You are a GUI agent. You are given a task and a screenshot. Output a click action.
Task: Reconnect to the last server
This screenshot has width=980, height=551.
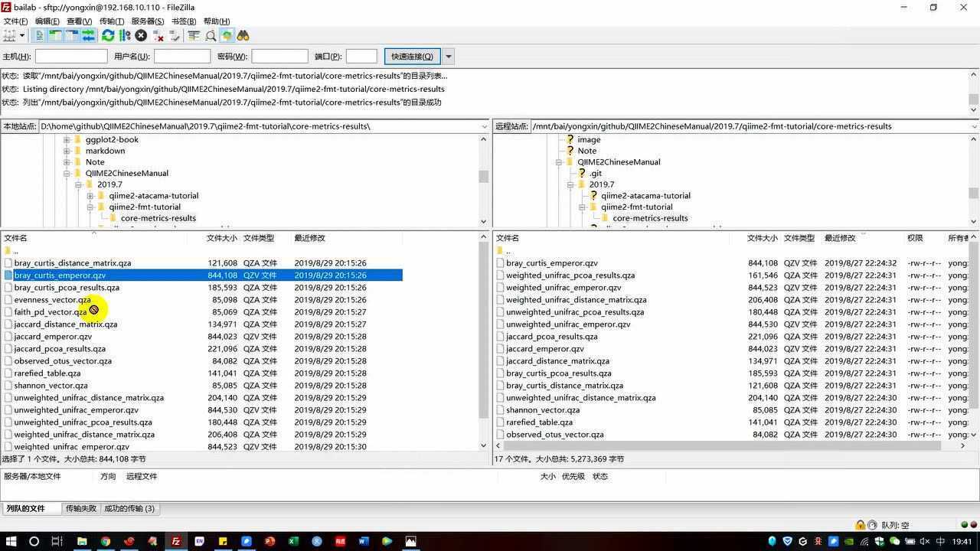(175, 35)
